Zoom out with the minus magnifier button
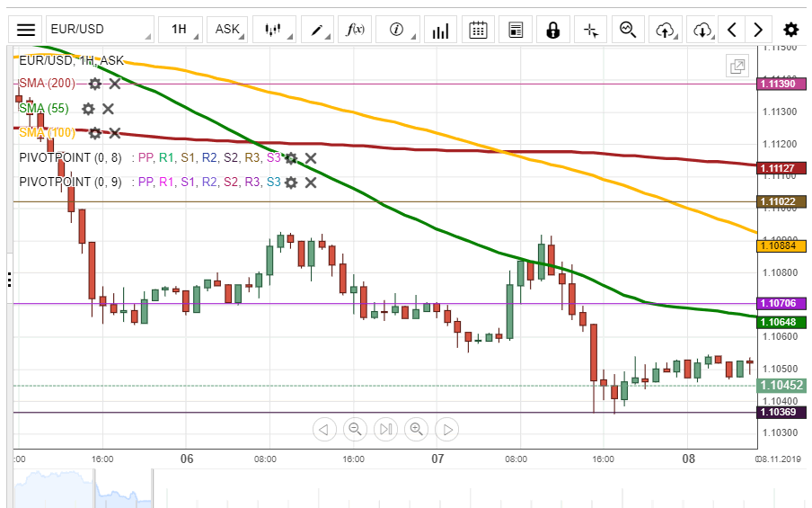This screenshot has width=812, height=508. (x=355, y=429)
